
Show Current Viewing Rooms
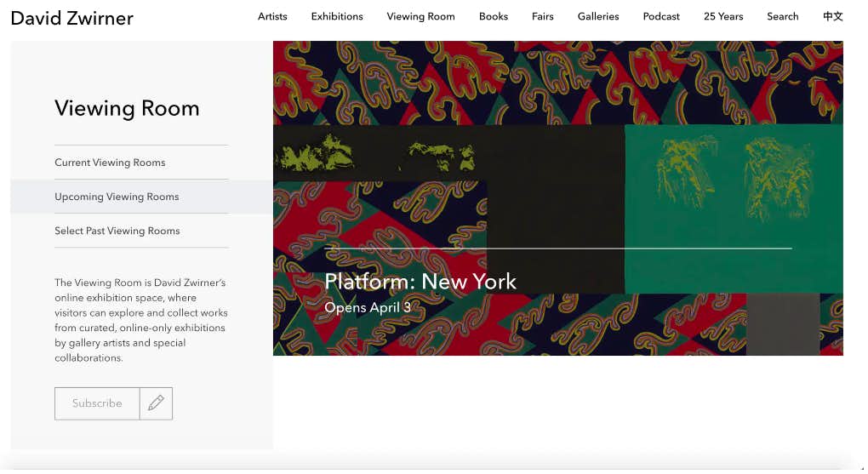(110, 163)
